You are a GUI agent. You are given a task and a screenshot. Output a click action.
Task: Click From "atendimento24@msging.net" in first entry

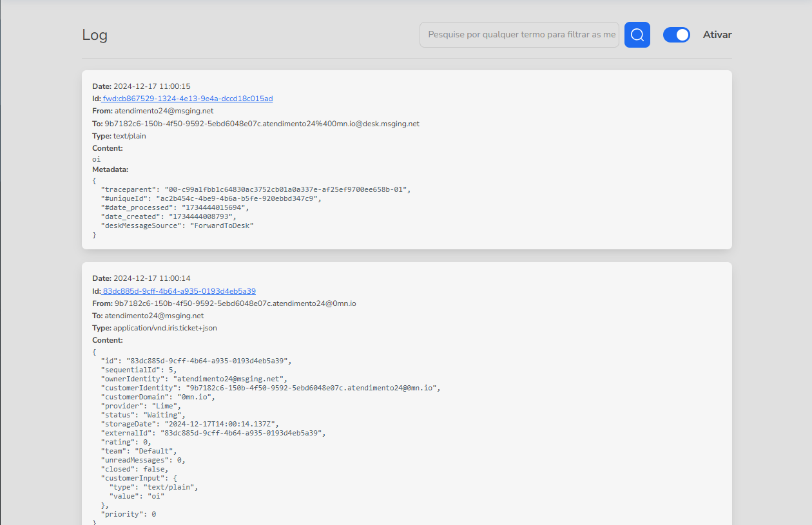[x=164, y=111]
